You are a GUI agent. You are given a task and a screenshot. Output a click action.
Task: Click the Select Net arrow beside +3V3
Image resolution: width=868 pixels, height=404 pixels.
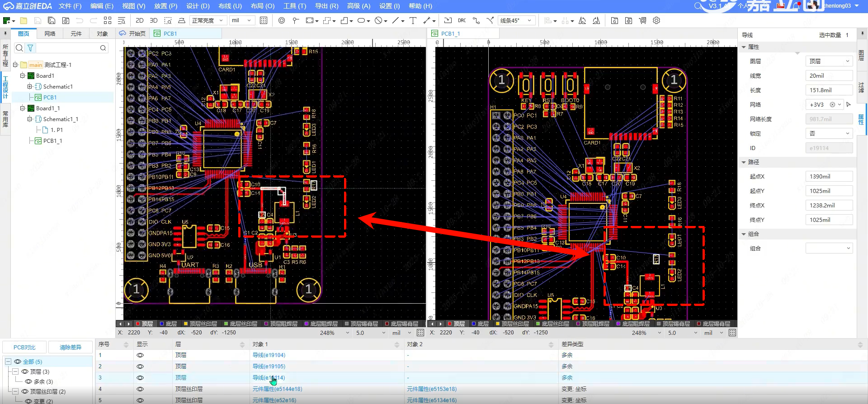(849, 104)
